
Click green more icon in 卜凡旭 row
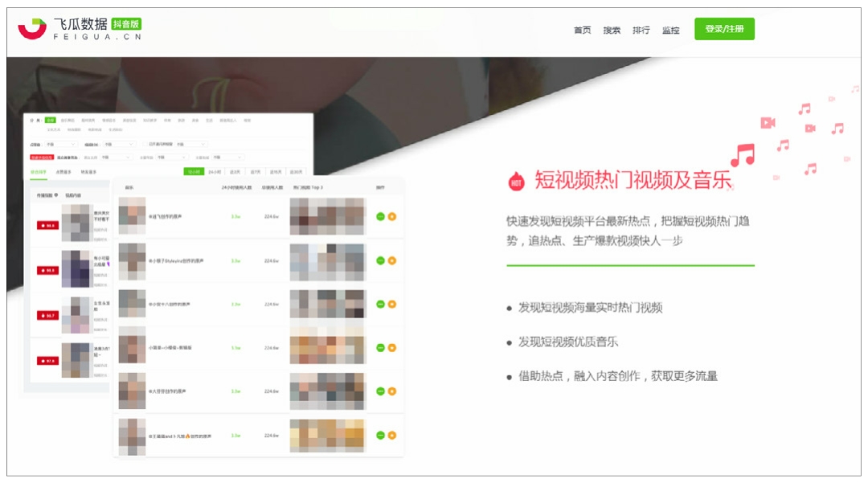[x=380, y=436]
